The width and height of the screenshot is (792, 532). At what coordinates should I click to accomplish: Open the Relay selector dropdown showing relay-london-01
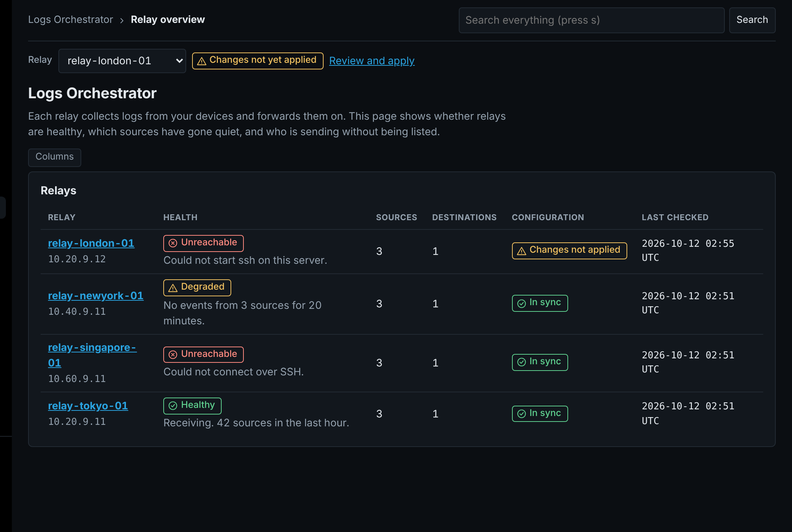[x=122, y=61]
